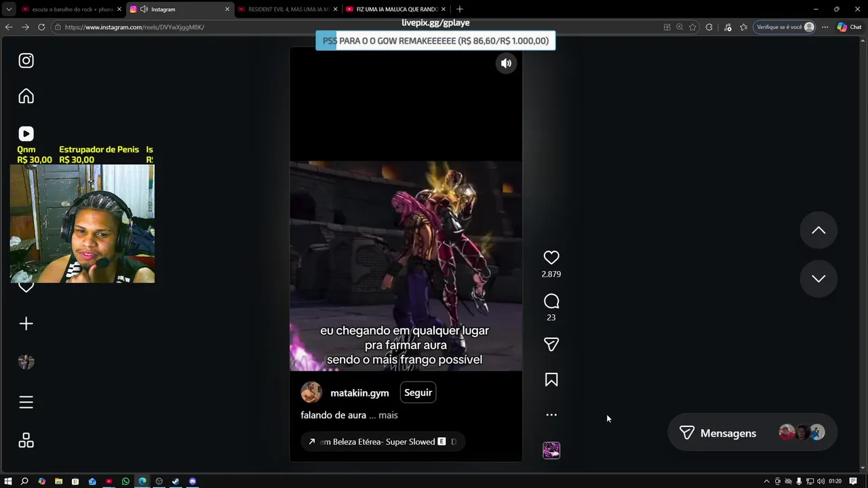
Task: Switch to the RESIDENT EVIL 4 tab
Action: click(x=288, y=9)
